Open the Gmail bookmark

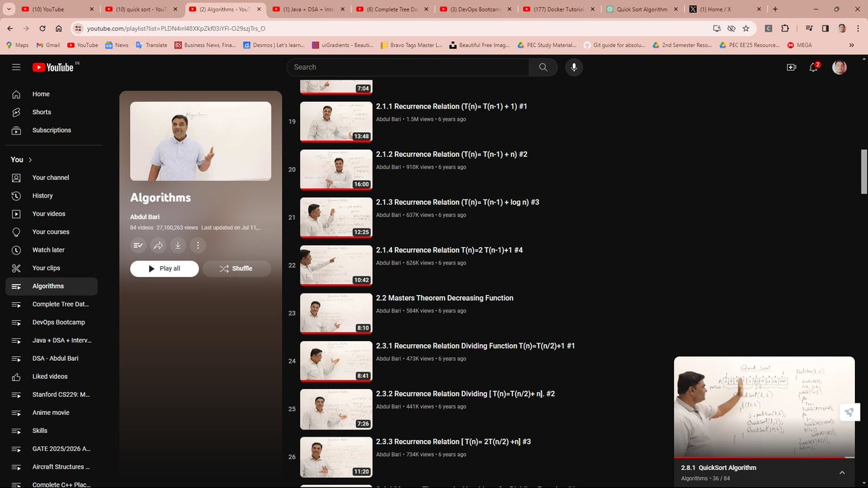[47, 45]
